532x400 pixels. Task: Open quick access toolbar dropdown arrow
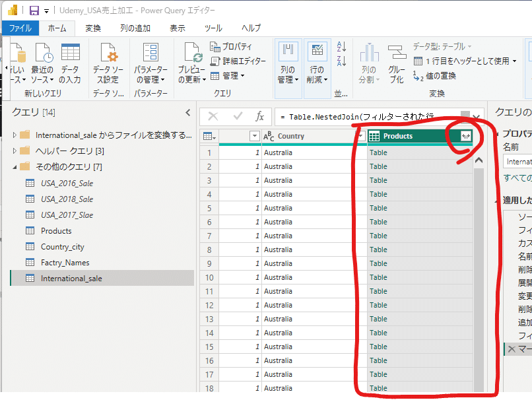[46, 11]
